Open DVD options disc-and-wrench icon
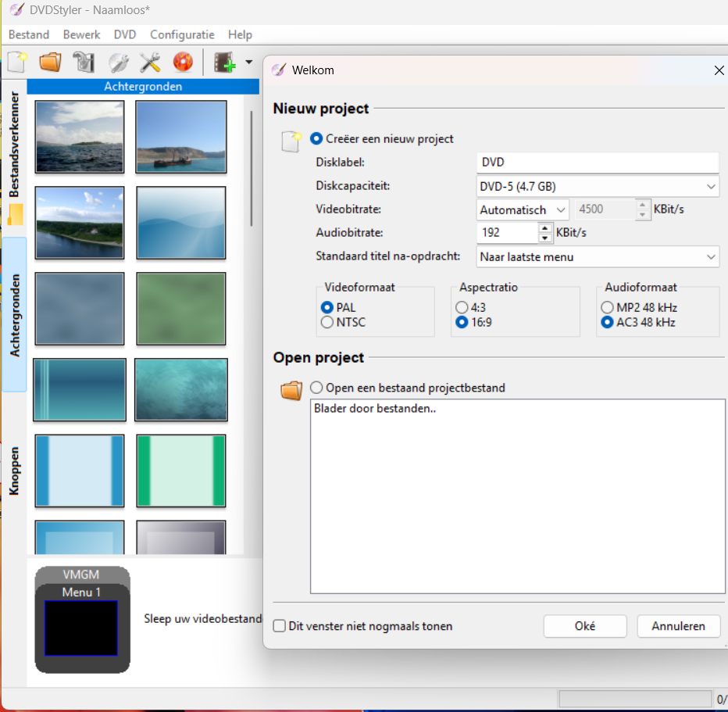 tap(117, 62)
